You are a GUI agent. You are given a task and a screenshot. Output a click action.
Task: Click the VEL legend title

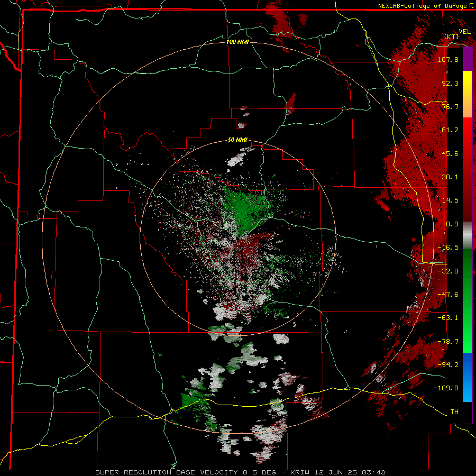click(464, 32)
